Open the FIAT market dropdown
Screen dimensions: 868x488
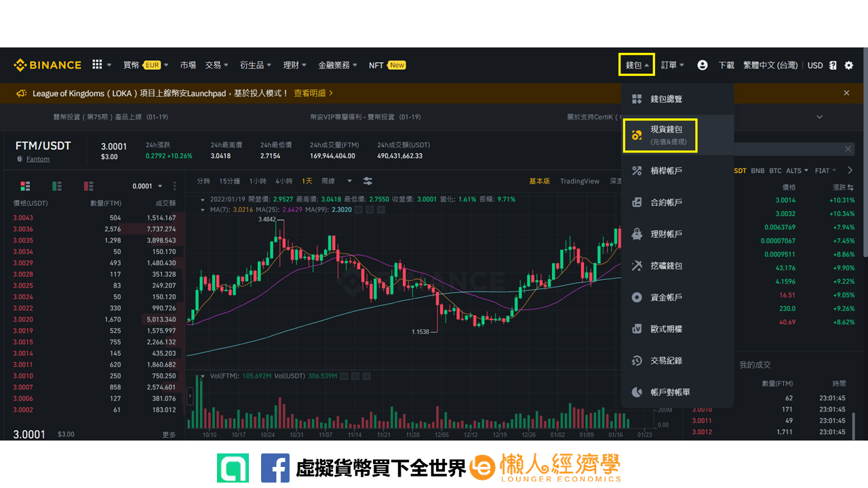click(x=825, y=171)
